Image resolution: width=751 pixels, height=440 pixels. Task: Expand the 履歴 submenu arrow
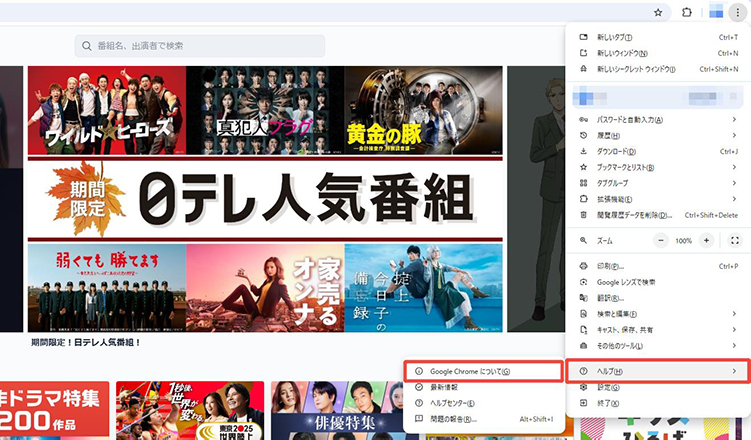(x=734, y=135)
